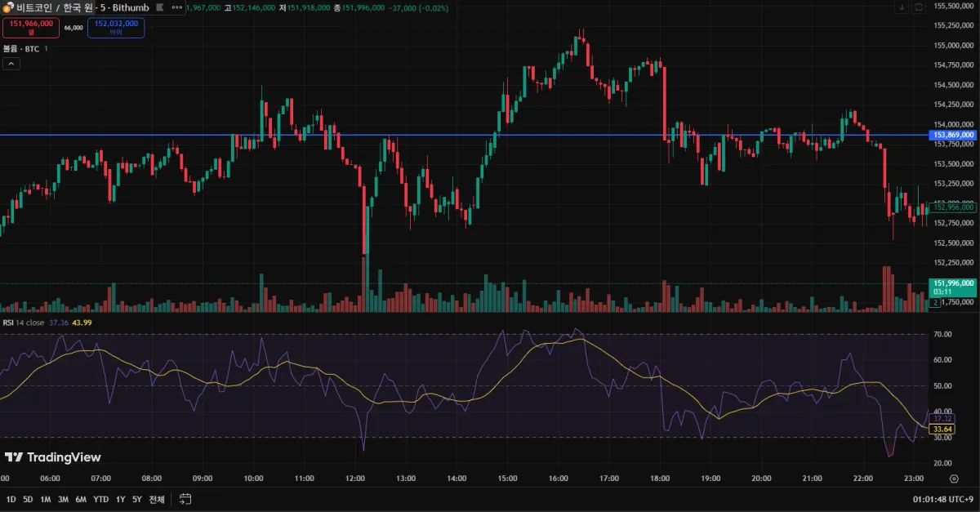Click the download arrow icon in top right corner
The width and height of the screenshot is (980, 512).
tap(902, 7)
